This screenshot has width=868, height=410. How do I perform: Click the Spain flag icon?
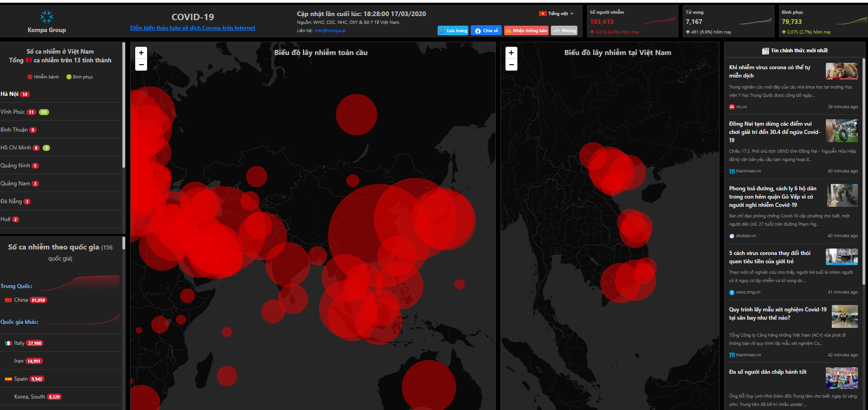tap(8, 379)
